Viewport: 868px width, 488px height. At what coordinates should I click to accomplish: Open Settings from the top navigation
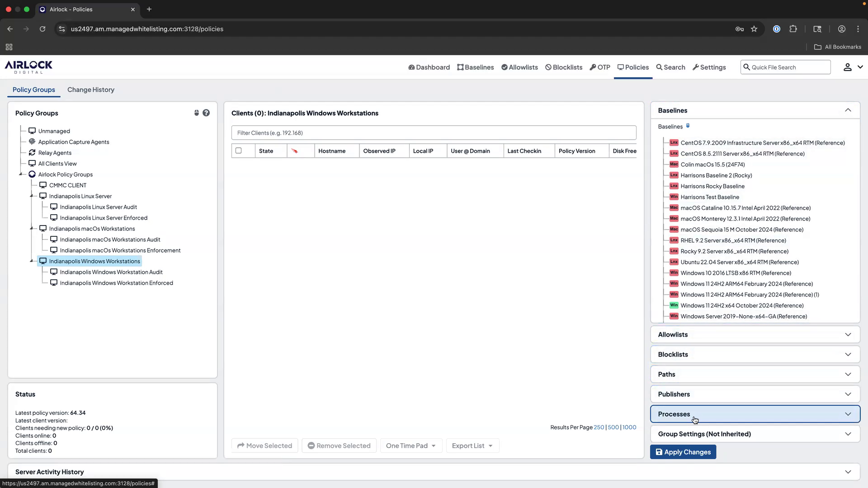pos(709,67)
